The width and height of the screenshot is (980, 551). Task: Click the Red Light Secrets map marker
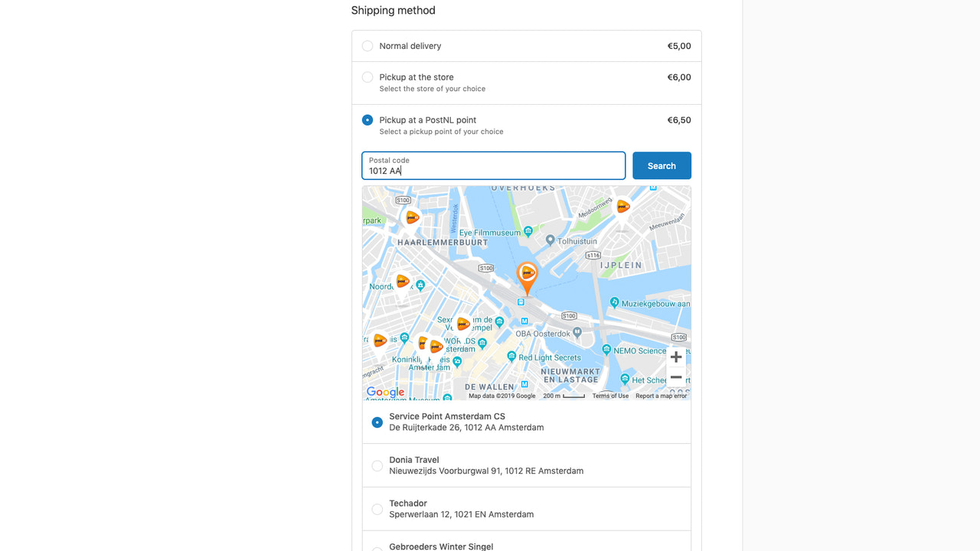(511, 356)
